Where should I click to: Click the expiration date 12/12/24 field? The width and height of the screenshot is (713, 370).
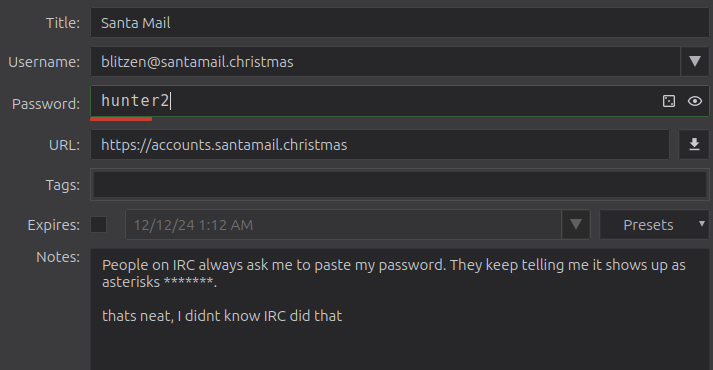[343, 225]
